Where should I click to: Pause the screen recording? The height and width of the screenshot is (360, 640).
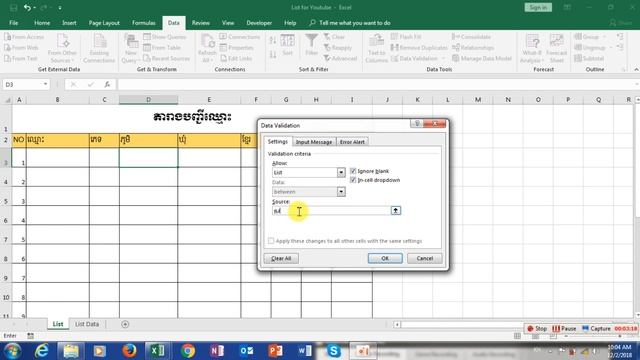(564, 329)
